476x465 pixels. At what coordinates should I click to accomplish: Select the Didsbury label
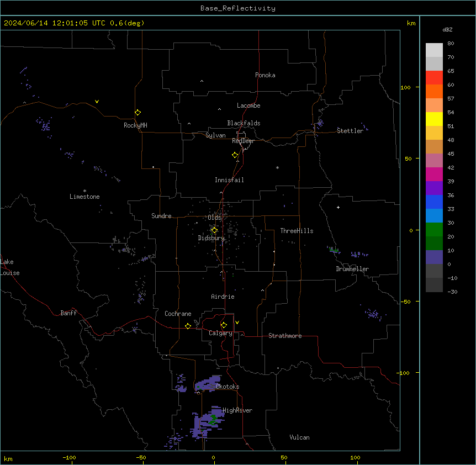[x=211, y=238]
